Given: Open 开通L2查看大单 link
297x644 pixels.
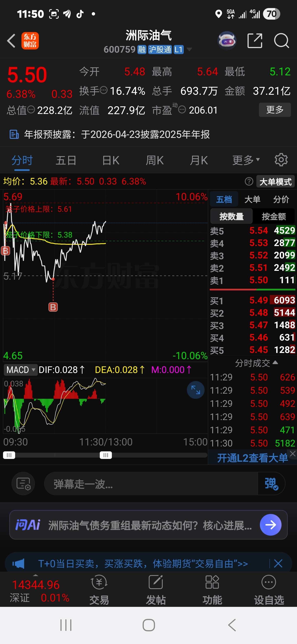Looking at the screenshot, I should [x=252, y=458].
